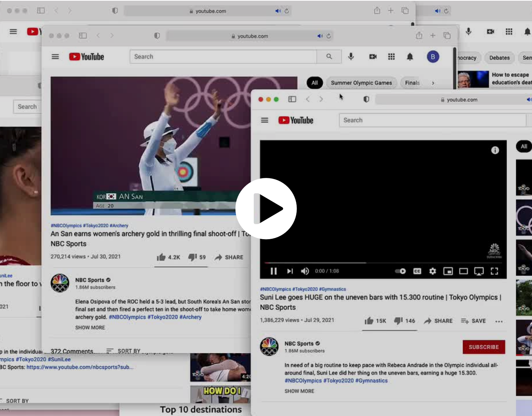Open more actions ellipsis for Suni Lee video
Viewport: 532px width, 416px height.
pyautogui.click(x=499, y=321)
